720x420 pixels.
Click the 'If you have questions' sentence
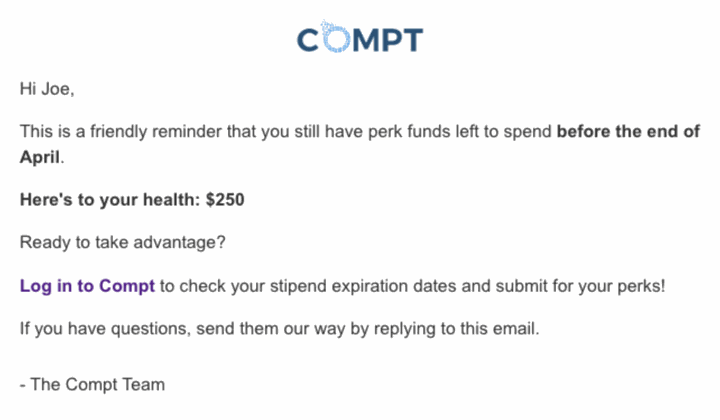pos(280,329)
